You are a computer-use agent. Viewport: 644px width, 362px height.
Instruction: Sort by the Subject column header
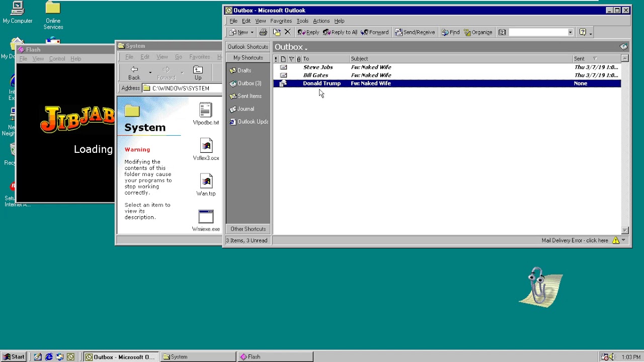coord(461,59)
